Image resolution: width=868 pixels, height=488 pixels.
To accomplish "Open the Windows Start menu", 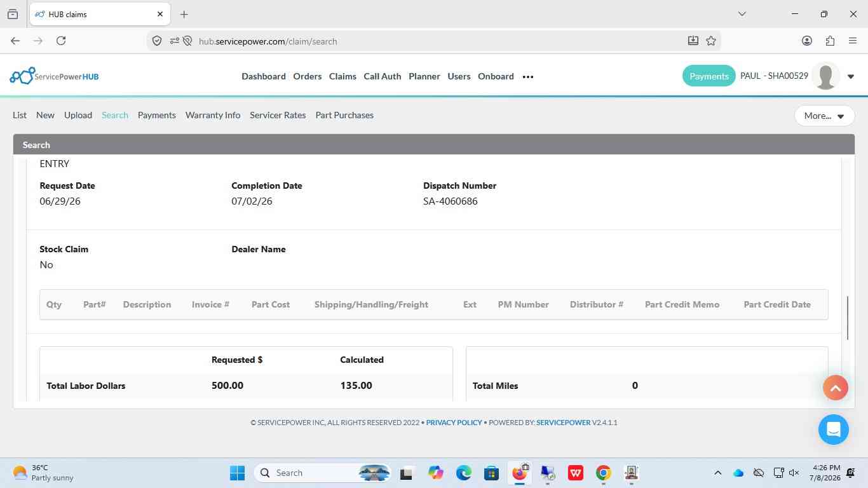I will [237, 473].
